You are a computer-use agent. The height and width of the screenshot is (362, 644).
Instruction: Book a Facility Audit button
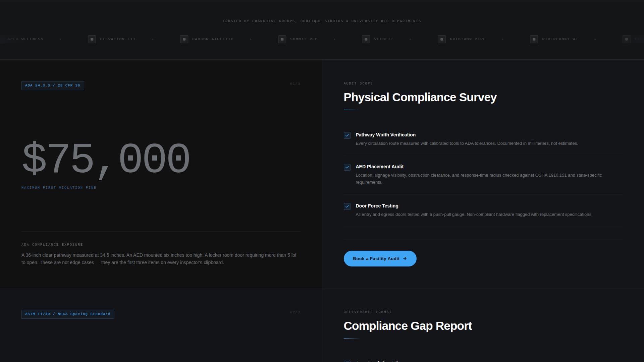tap(380, 258)
